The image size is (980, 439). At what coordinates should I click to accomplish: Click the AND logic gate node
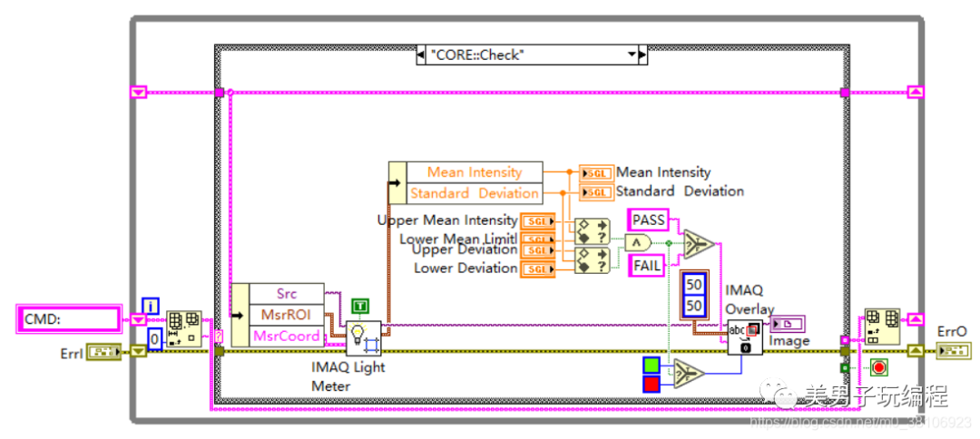[x=638, y=242]
